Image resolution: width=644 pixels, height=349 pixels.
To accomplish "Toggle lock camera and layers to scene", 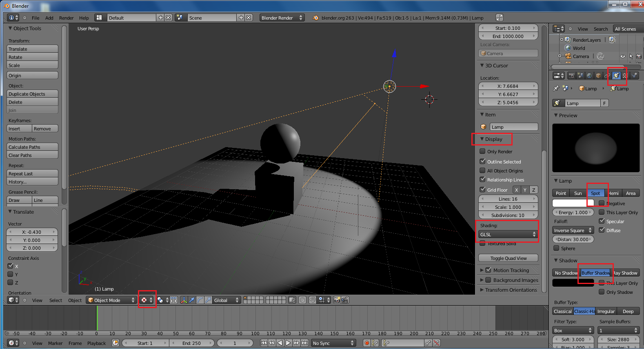I will [x=292, y=300].
